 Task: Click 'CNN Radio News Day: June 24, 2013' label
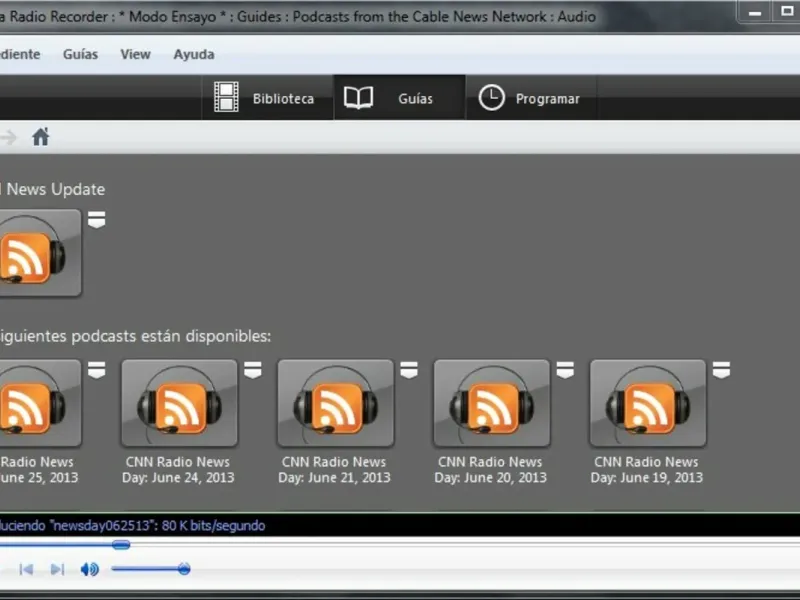[178, 469]
